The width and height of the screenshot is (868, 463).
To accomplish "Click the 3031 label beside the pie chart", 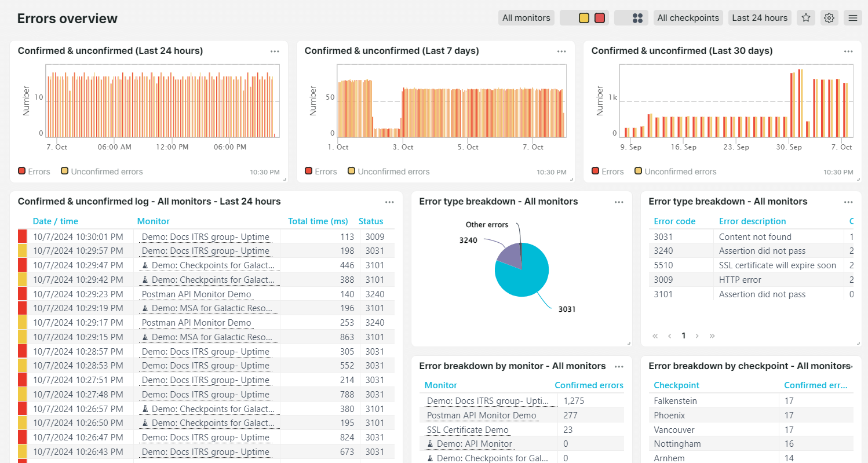I will tap(567, 309).
